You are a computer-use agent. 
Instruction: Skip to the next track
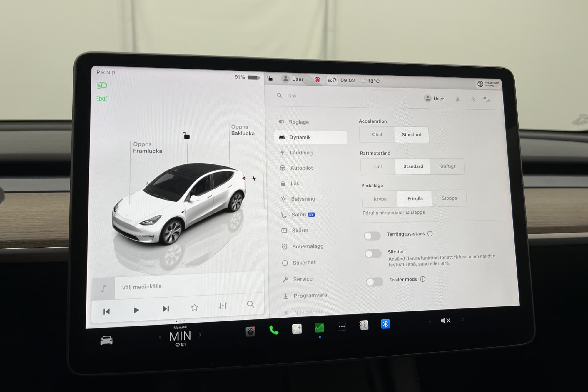click(166, 308)
